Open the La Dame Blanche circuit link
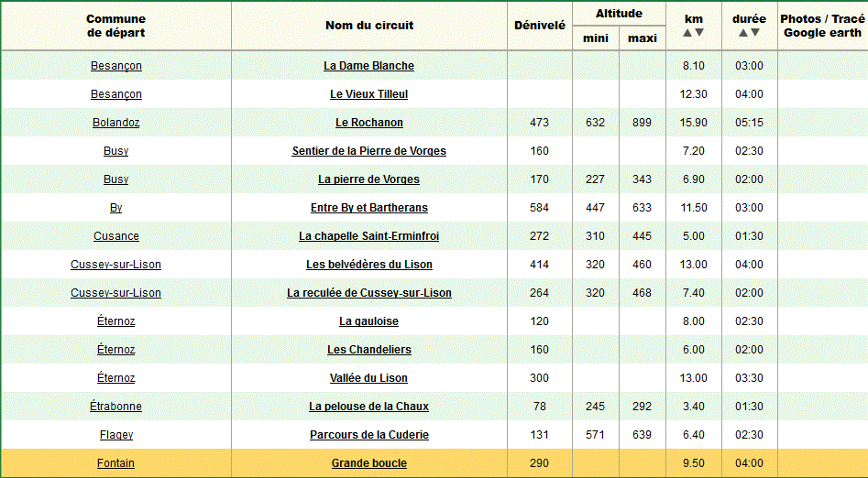Screen dimensions: 868x478 click(x=368, y=66)
